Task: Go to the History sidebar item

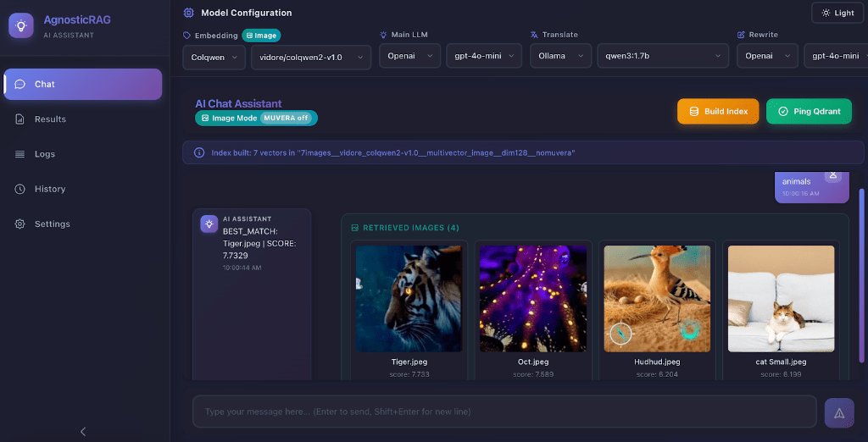Action: point(50,189)
